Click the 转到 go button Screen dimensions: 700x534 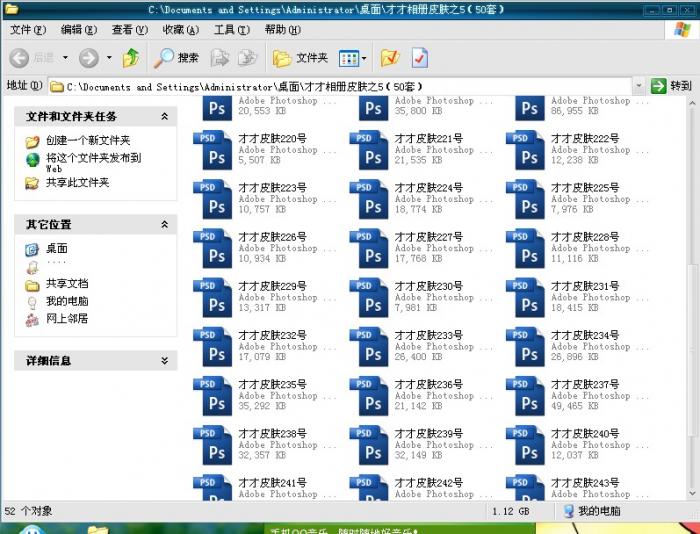[671, 86]
